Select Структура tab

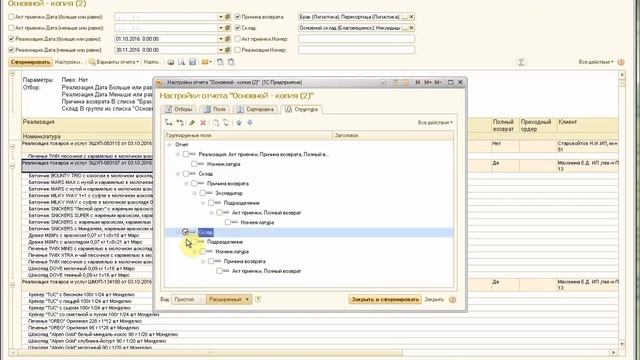pyautogui.click(x=302, y=109)
